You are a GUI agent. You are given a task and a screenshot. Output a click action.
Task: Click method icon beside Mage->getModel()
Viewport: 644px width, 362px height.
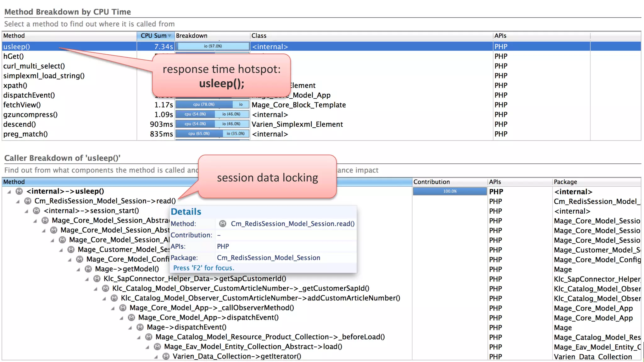tap(88, 269)
